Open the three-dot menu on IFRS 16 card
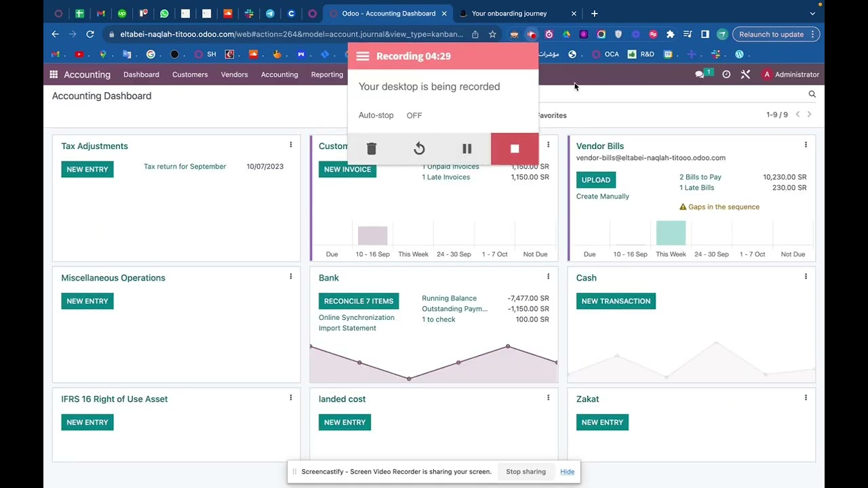The image size is (868, 488). click(291, 398)
